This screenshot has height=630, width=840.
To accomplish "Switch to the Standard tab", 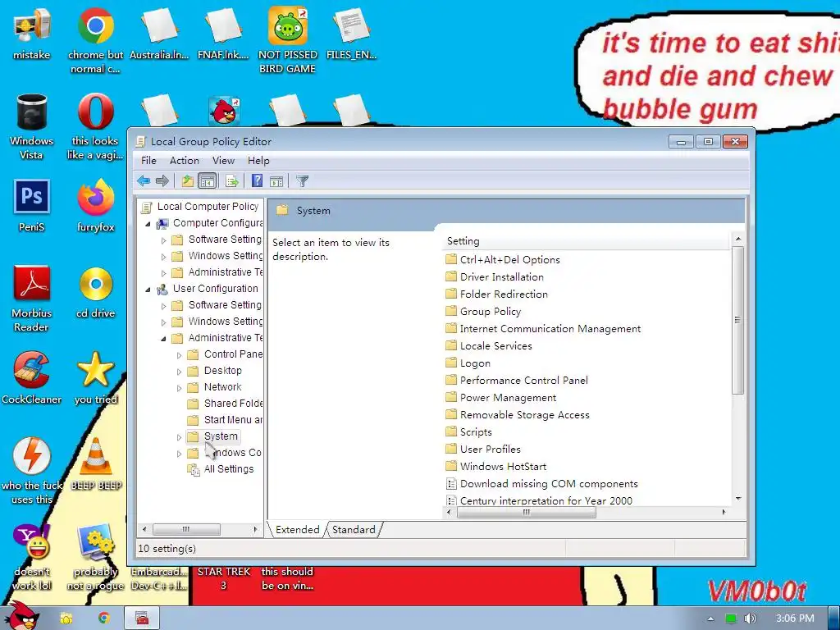I will coord(354,530).
